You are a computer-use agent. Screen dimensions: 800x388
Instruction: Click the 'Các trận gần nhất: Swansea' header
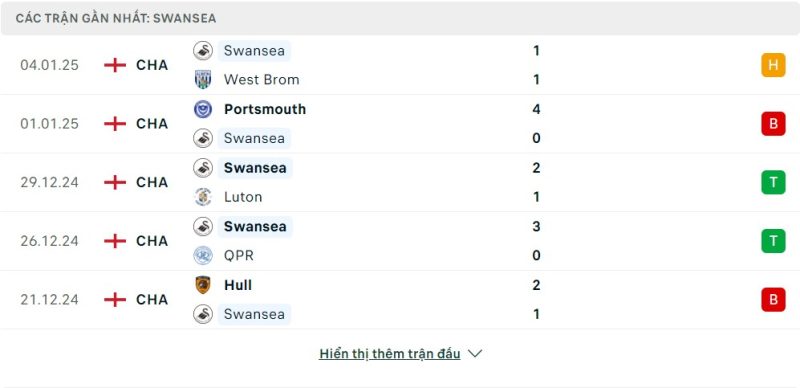click(116, 18)
